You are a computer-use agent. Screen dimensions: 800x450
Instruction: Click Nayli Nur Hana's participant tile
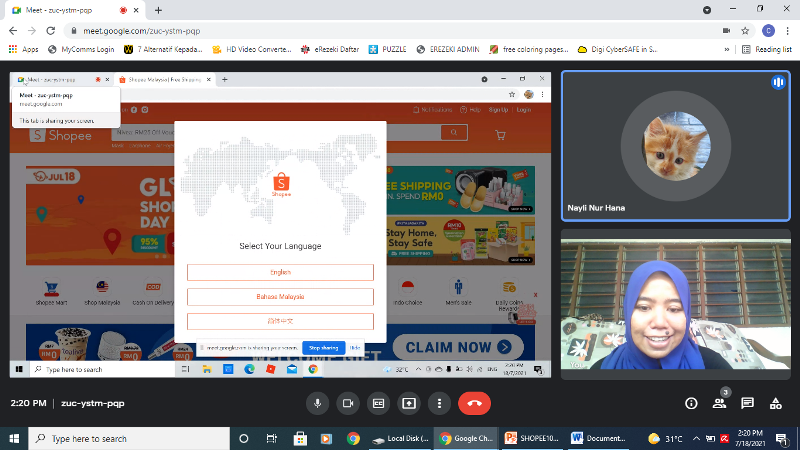[676, 146]
